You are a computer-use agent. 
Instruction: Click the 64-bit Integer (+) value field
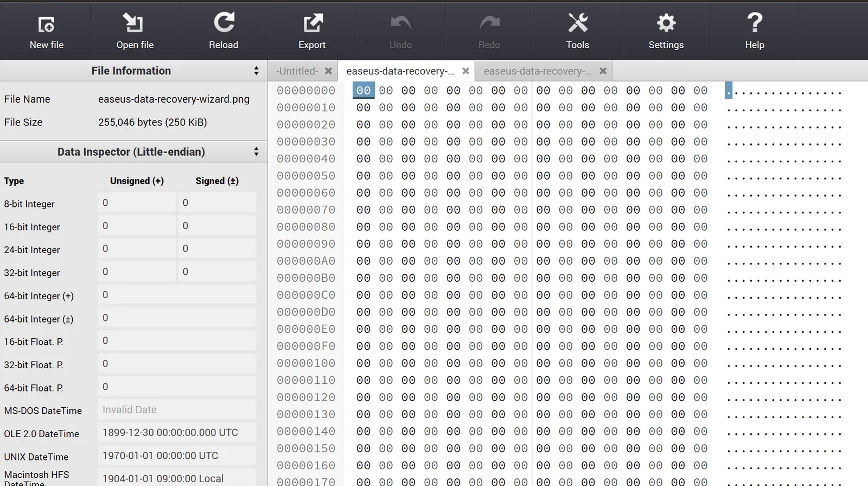click(177, 295)
